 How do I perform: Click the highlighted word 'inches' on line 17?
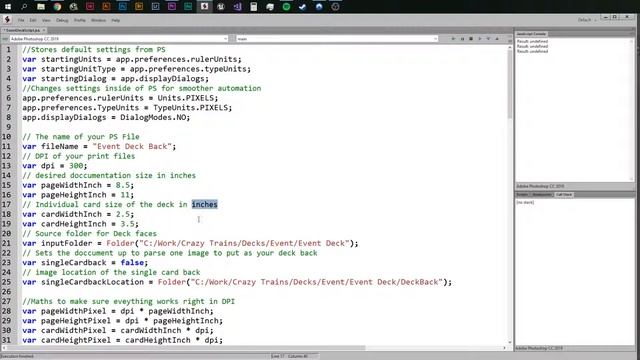point(204,204)
